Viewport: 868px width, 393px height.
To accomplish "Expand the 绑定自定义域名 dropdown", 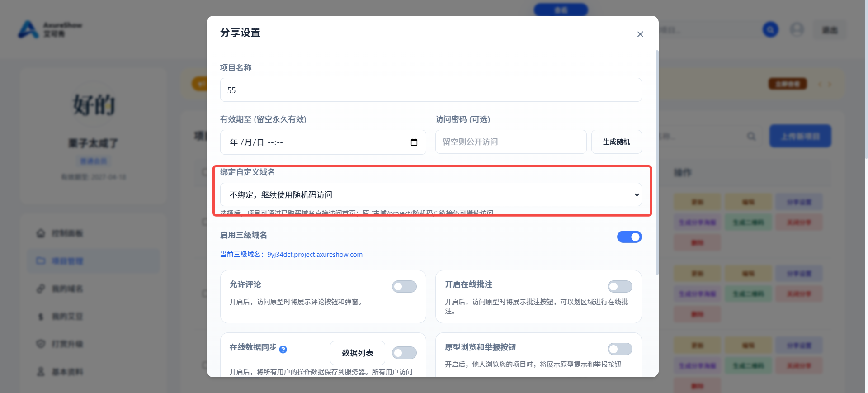I will pos(431,194).
